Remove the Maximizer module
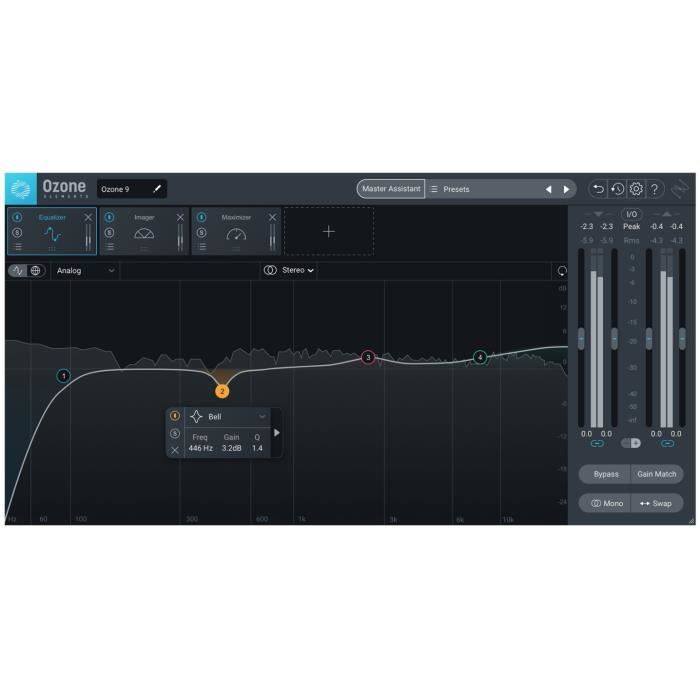 tap(272, 217)
